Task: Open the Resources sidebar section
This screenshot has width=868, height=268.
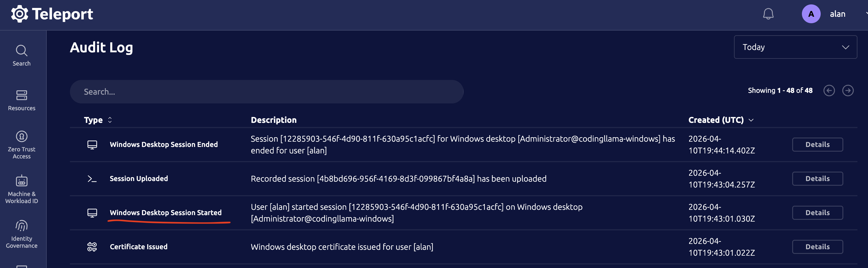Action: 21,100
